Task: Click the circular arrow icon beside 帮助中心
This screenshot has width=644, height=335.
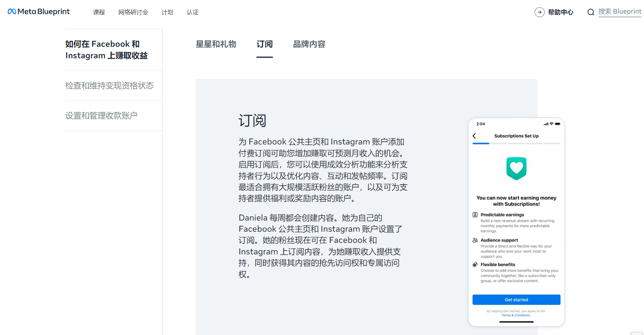Action: tap(539, 12)
